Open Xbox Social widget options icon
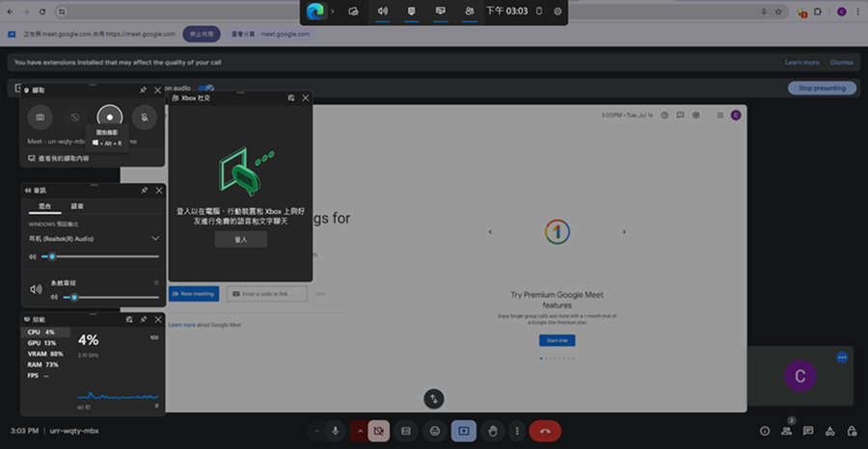Viewport: 868px width, 449px height. tap(291, 98)
